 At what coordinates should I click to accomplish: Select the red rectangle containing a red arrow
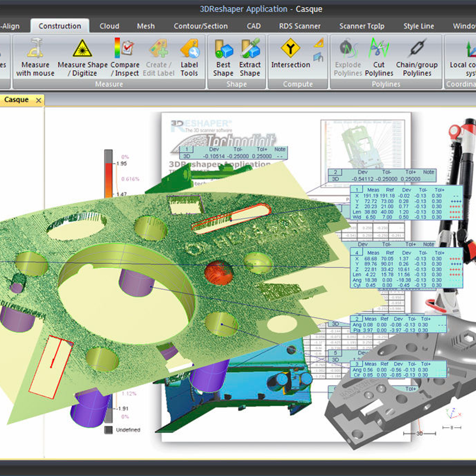point(52,367)
